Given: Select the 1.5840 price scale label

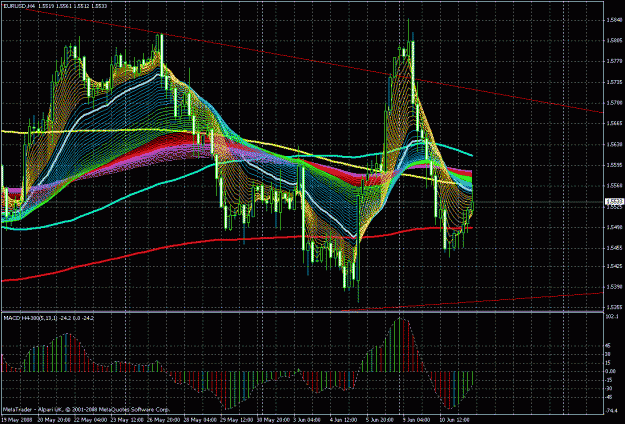Looking at the screenshot, I should 613,20.
